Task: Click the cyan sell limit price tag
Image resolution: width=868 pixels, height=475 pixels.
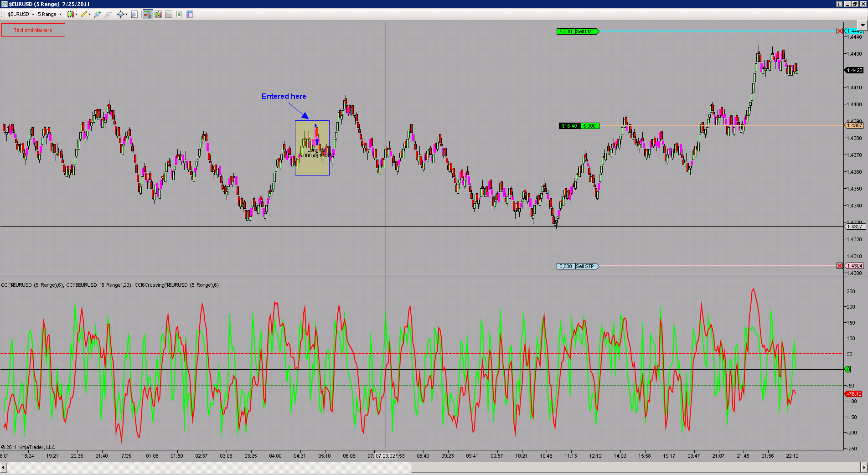Action: pos(854,31)
